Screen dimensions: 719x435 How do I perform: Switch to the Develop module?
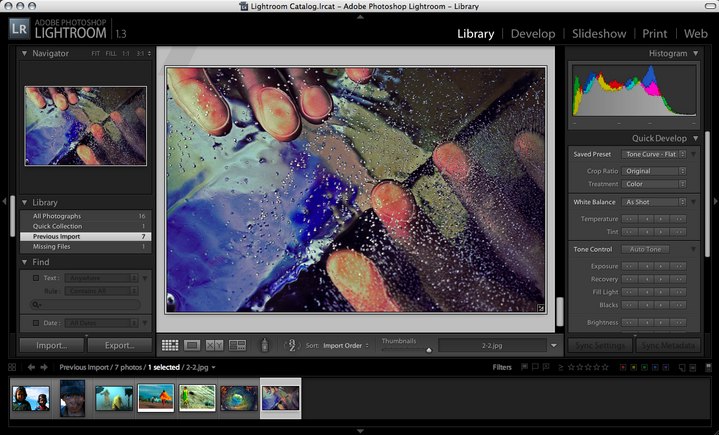click(532, 33)
